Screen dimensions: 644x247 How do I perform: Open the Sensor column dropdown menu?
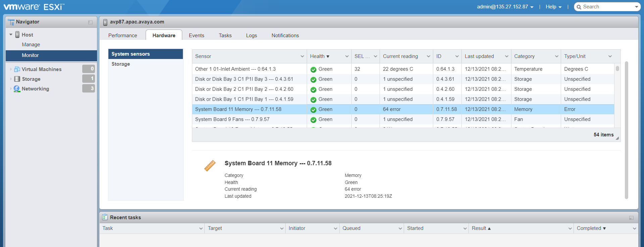(302, 56)
